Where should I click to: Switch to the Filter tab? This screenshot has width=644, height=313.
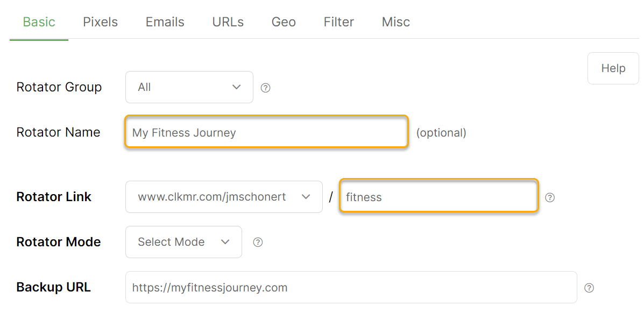click(x=339, y=22)
